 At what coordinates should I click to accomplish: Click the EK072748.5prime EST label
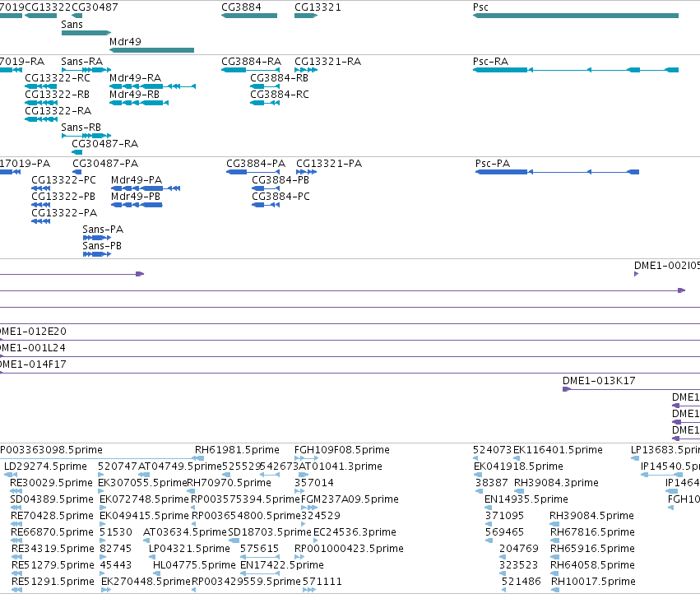tap(144, 499)
